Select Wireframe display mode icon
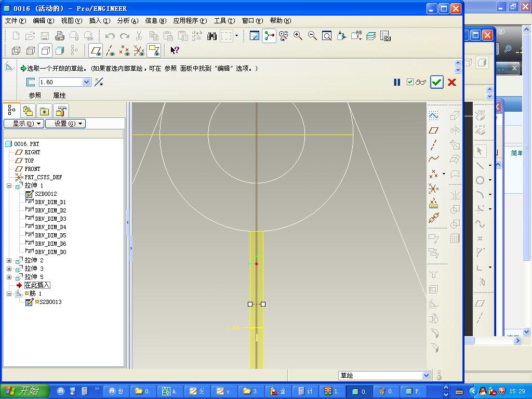The width and height of the screenshot is (532, 399). (x=16, y=51)
